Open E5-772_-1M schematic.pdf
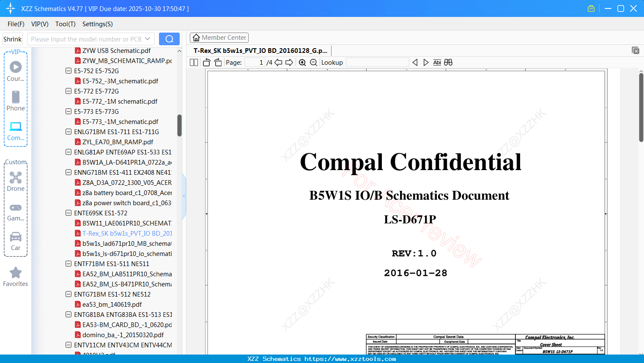The width and height of the screenshot is (644, 363). (x=120, y=101)
